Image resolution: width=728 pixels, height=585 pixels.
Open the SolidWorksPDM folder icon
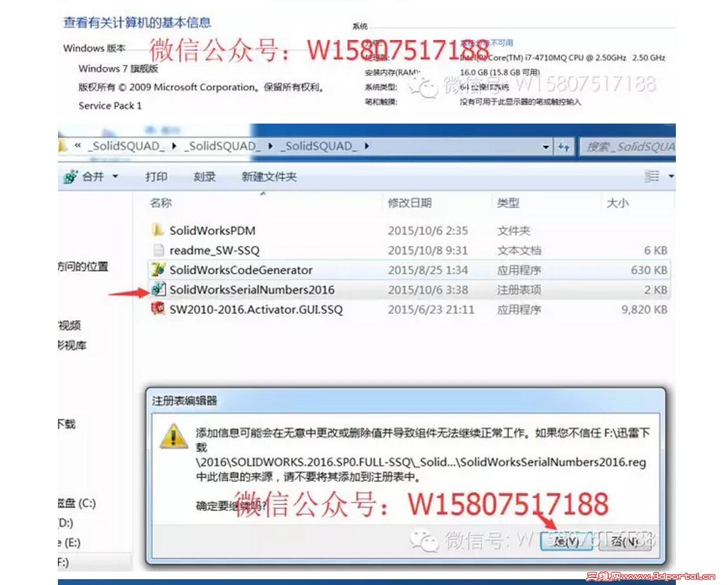(158, 230)
